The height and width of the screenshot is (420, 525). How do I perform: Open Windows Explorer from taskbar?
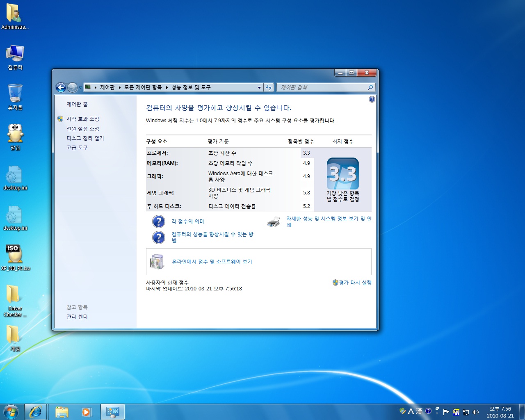click(x=62, y=412)
